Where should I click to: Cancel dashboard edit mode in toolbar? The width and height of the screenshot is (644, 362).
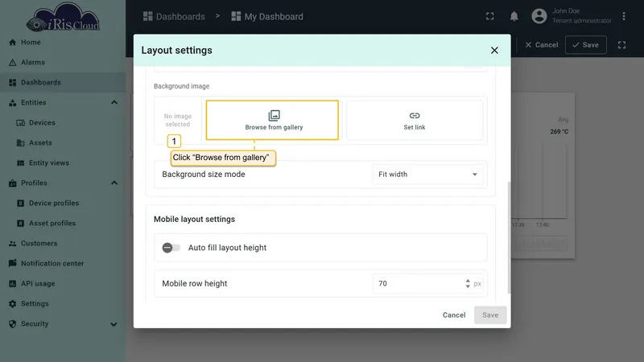tap(541, 45)
